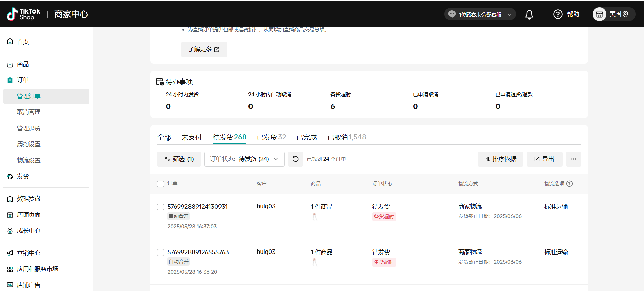Open the 已取消 1,548 tab

[347, 137]
